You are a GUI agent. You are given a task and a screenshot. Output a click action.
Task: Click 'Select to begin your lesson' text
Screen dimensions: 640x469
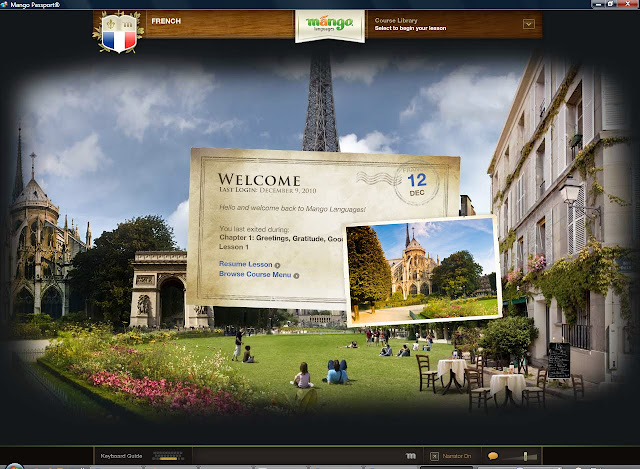(x=410, y=28)
